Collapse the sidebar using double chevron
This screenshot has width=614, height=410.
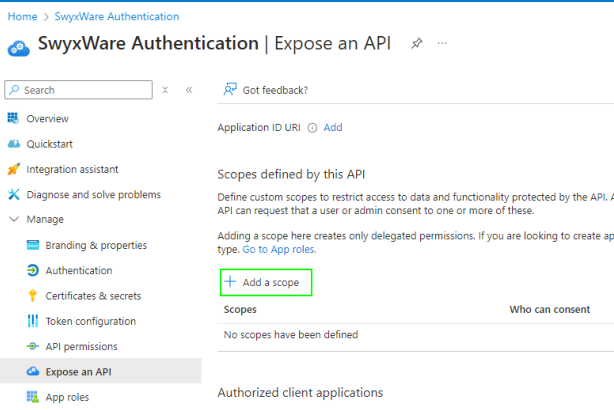point(189,90)
